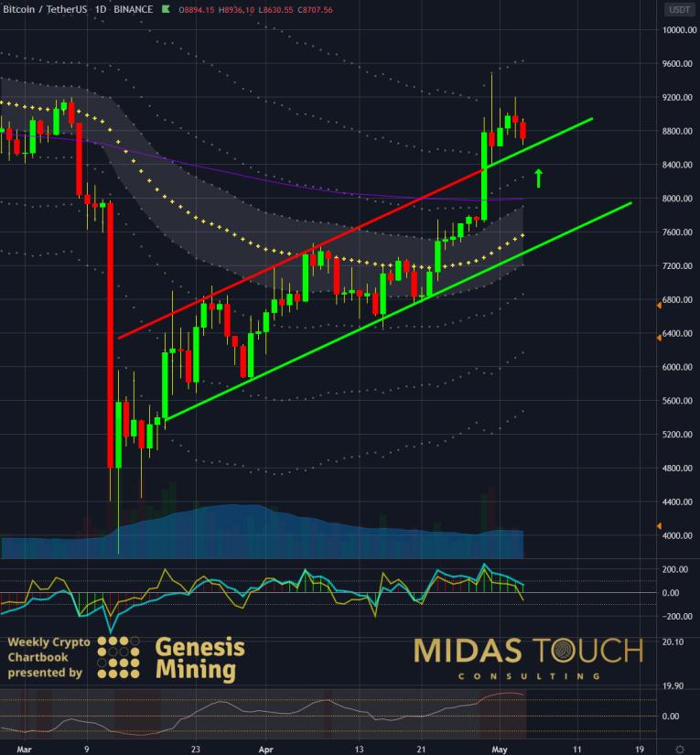Click the orange marker near 6400 price

click(659, 339)
